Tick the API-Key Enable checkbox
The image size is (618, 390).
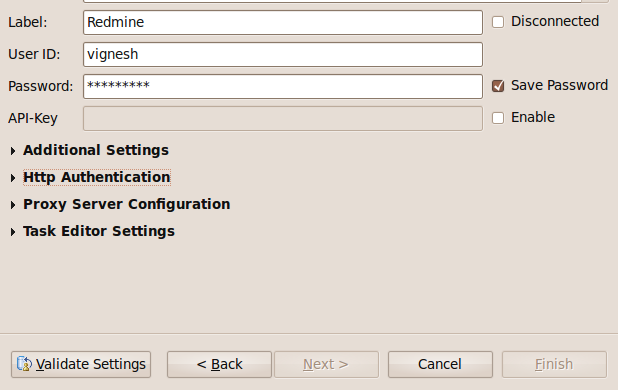(498, 118)
